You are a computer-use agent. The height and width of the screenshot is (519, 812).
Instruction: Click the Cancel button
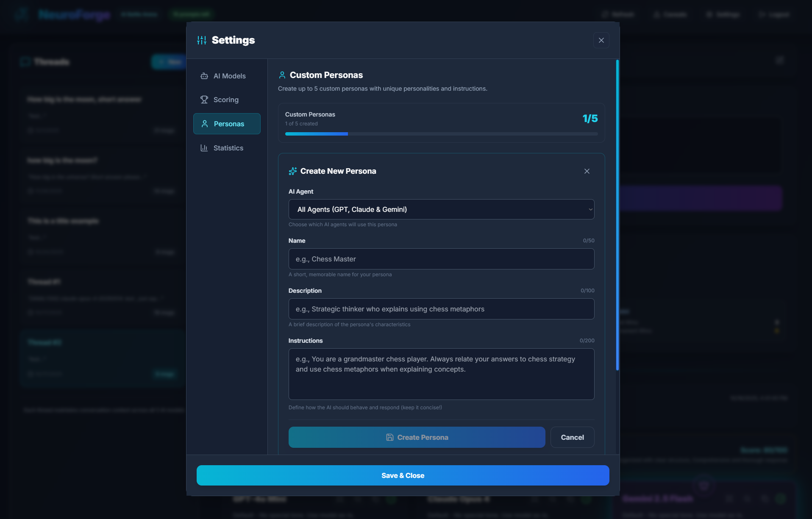(x=572, y=437)
